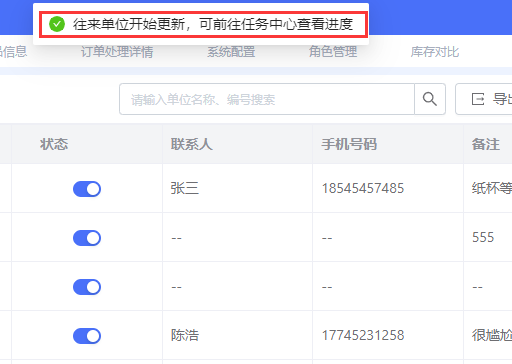This screenshot has height=364, width=512.
Task: Click the 手机号码 column header
Action: click(349, 144)
